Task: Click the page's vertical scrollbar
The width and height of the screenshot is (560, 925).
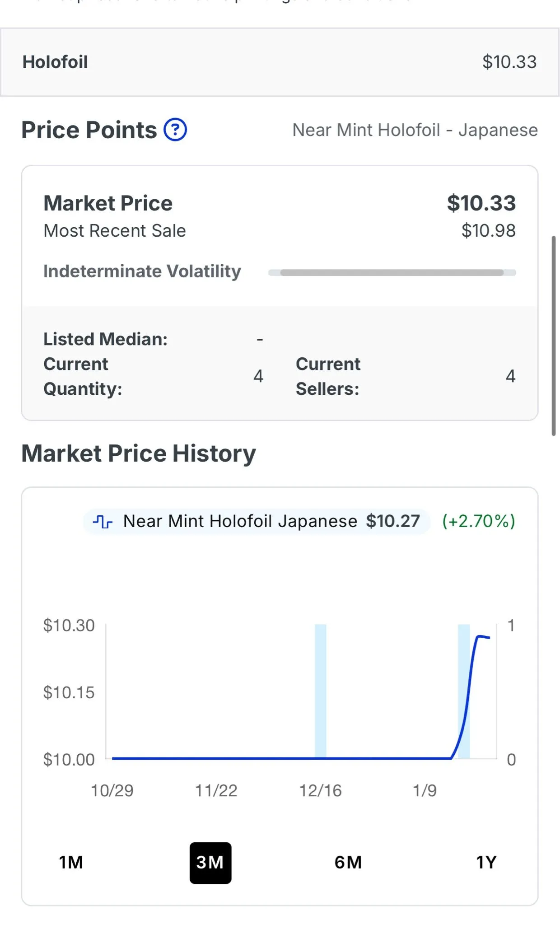Action: [554, 336]
